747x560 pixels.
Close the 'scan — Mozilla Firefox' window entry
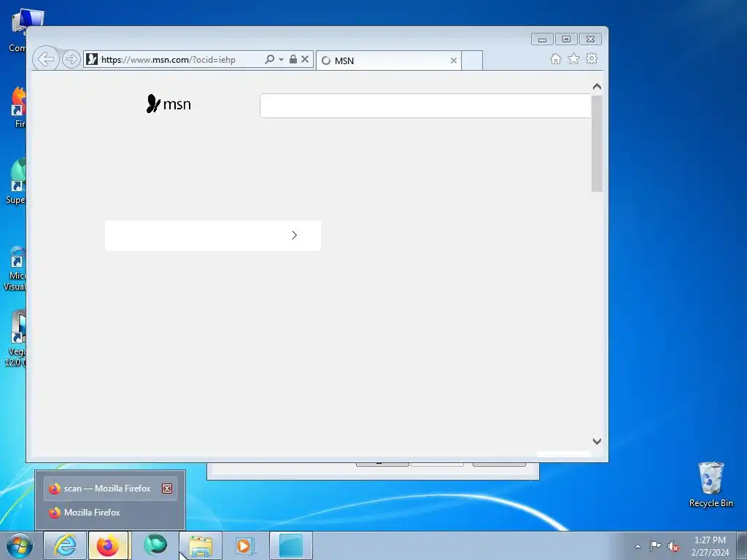[167, 489]
